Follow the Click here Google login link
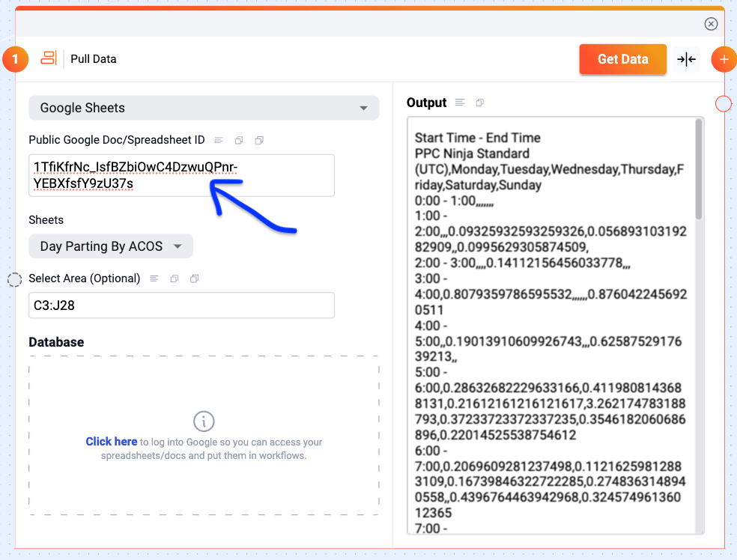This screenshot has height=560, width=737. (112, 442)
